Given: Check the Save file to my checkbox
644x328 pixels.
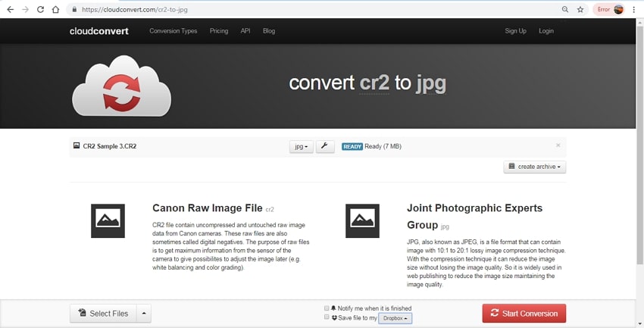Looking at the screenshot, I should point(327,317).
